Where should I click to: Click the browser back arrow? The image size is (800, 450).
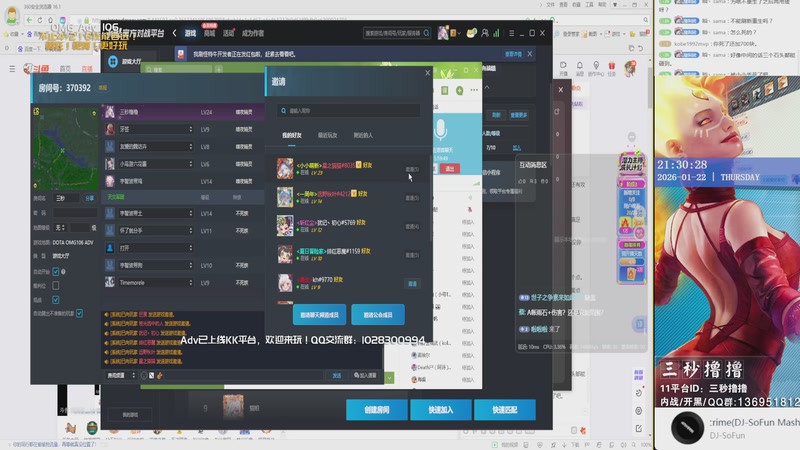[x=29, y=20]
